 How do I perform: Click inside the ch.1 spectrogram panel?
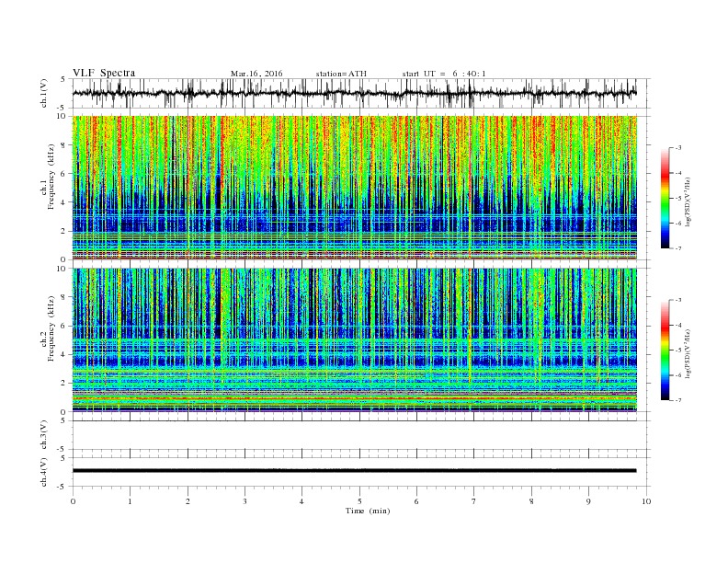[354, 188]
